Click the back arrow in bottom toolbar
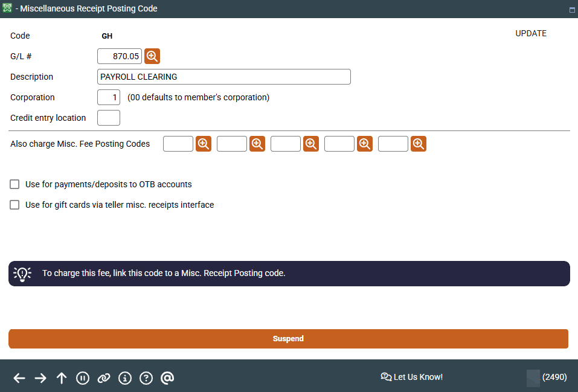 click(x=19, y=378)
